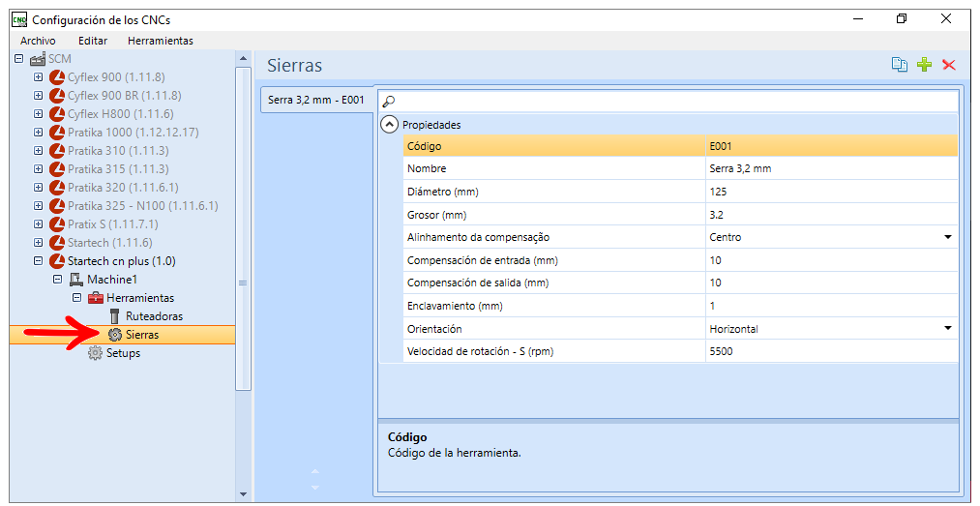Screen dimensions: 980x506
Task: Move saw up in list arrow
Action: coord(315,471)
